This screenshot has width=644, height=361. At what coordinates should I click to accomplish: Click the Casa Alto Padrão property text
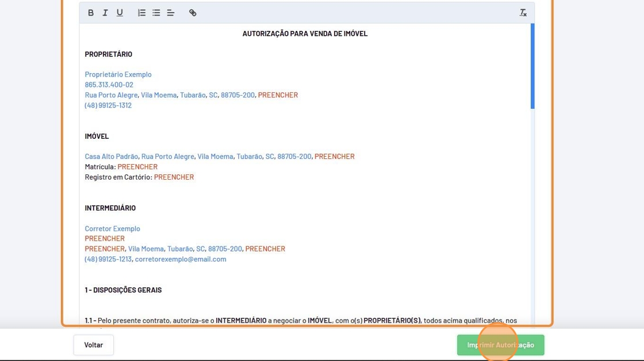pos(111,157)
